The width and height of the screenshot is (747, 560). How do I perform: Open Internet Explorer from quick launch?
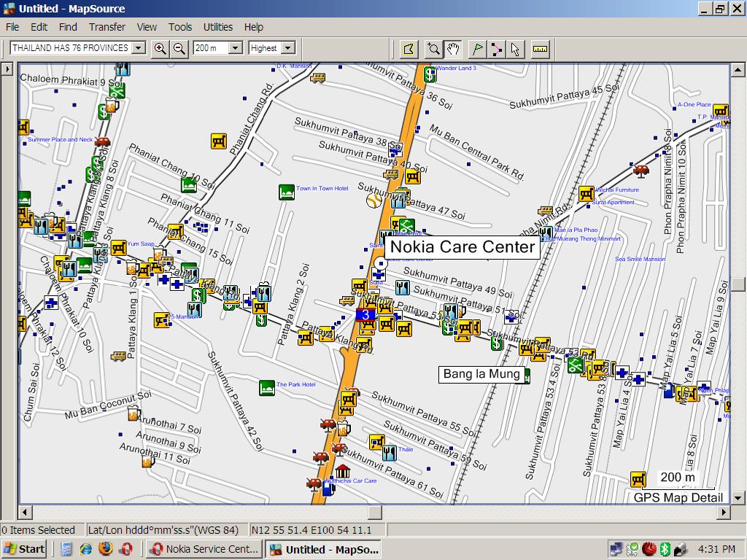[86, 549]
